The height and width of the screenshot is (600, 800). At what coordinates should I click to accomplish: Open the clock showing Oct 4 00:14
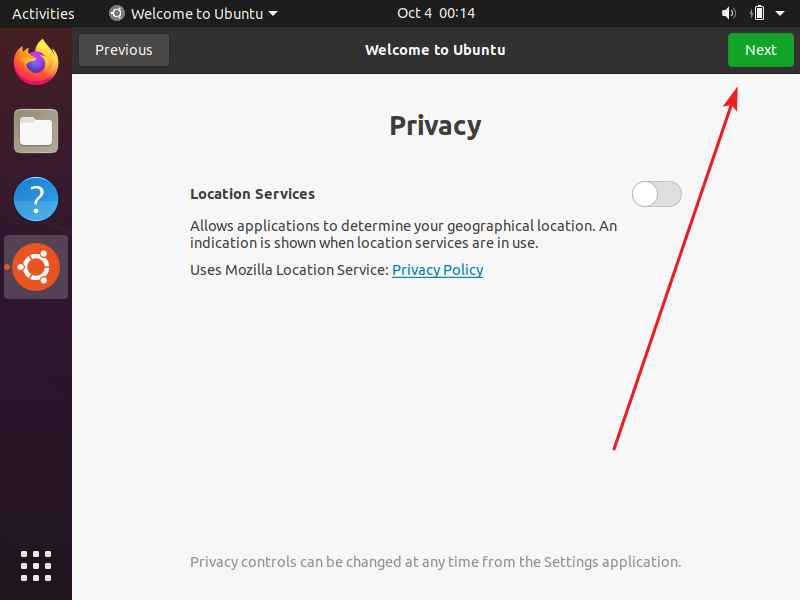pos(436,13)
